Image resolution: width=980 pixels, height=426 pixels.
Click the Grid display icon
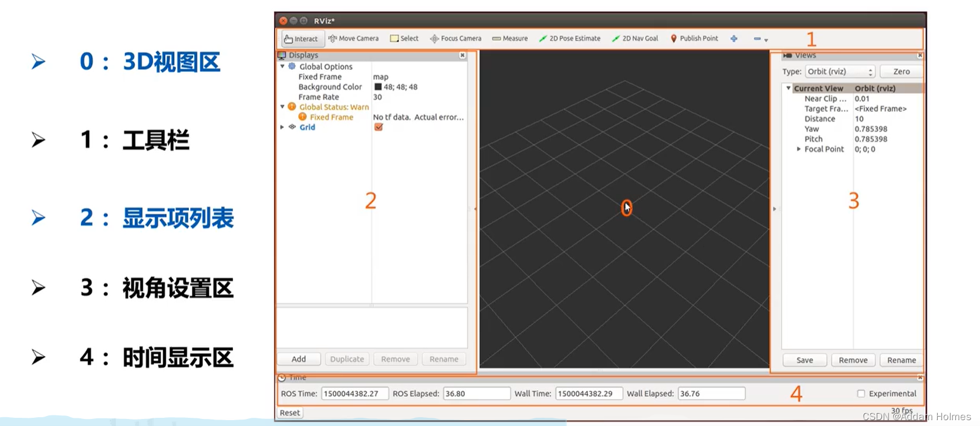[292, 127]
